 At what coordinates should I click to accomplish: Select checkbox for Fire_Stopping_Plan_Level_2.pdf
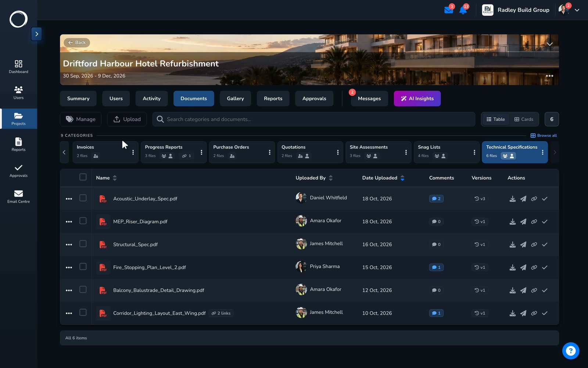tap(83, 266)
